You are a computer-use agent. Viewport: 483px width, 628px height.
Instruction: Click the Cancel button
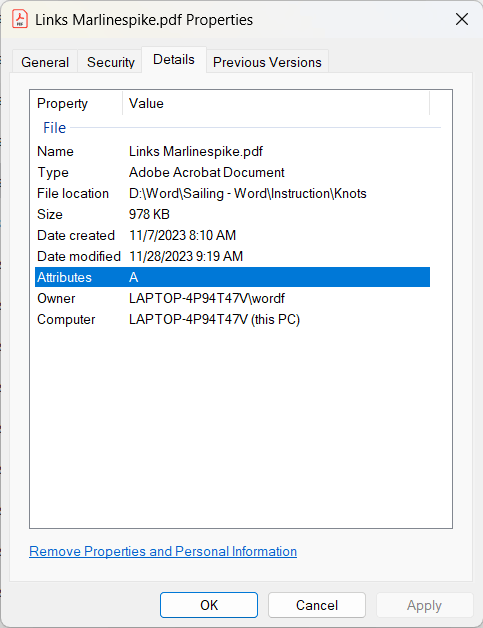[317, 605]
